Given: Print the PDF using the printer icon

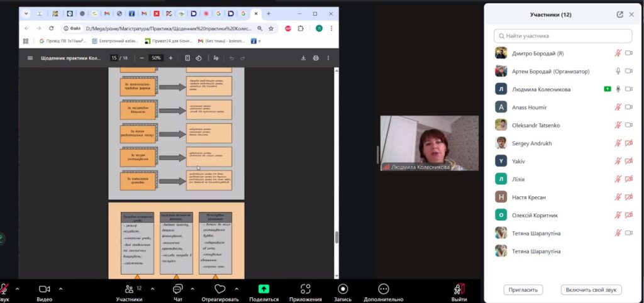Looking at the screenshot, I should [x=316, y=58].
